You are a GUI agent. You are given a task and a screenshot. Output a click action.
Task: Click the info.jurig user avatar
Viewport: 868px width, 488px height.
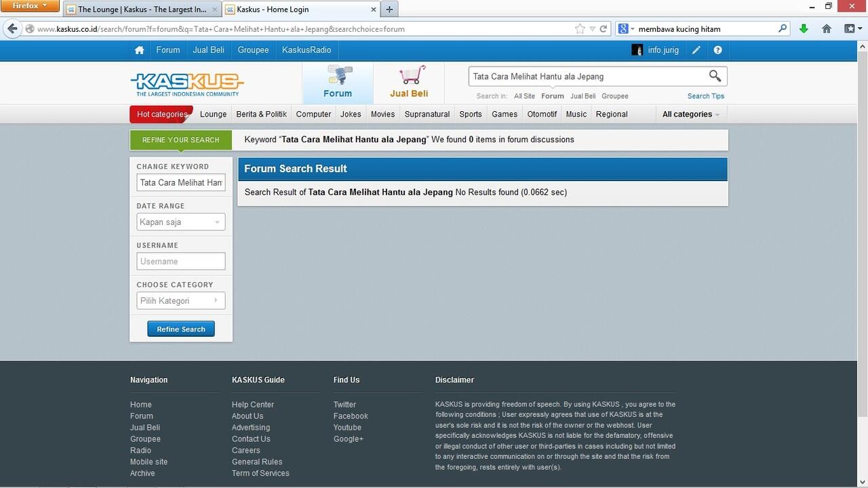(637, 50)
